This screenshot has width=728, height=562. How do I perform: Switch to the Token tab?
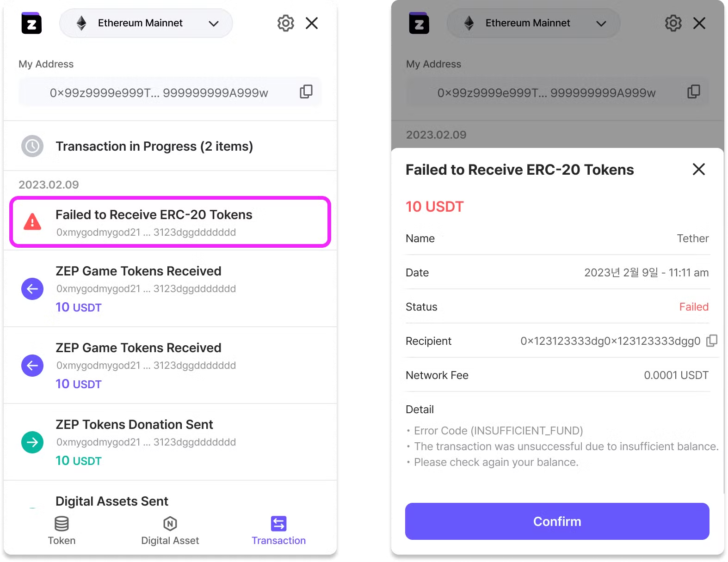click(62, 531)
